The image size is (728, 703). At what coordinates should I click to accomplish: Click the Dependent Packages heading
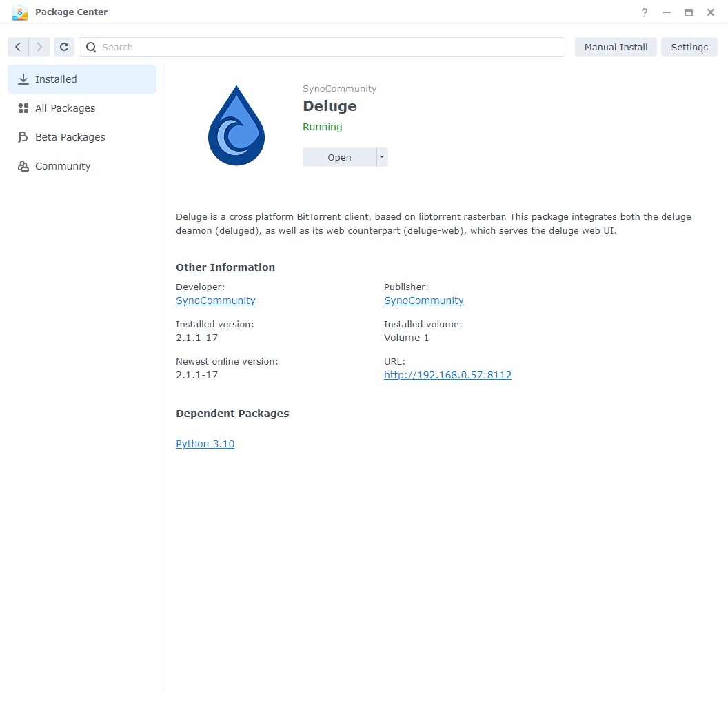coord(232,414)
